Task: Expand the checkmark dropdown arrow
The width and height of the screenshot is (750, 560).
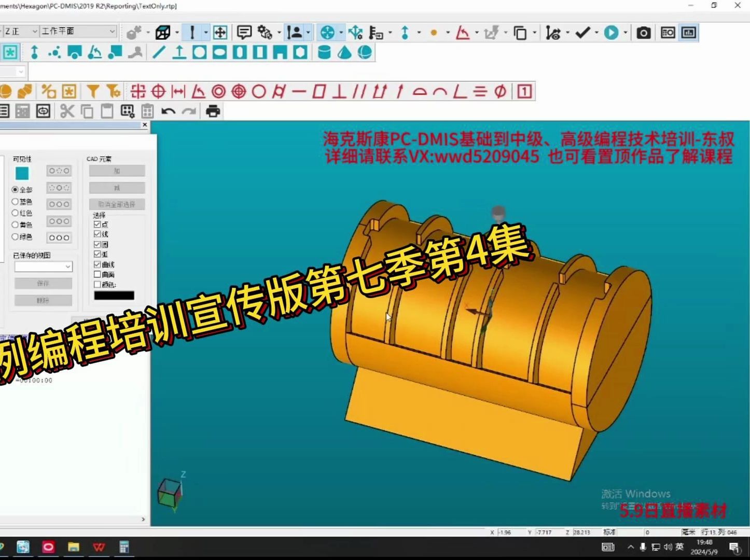Action: (596, 33)
